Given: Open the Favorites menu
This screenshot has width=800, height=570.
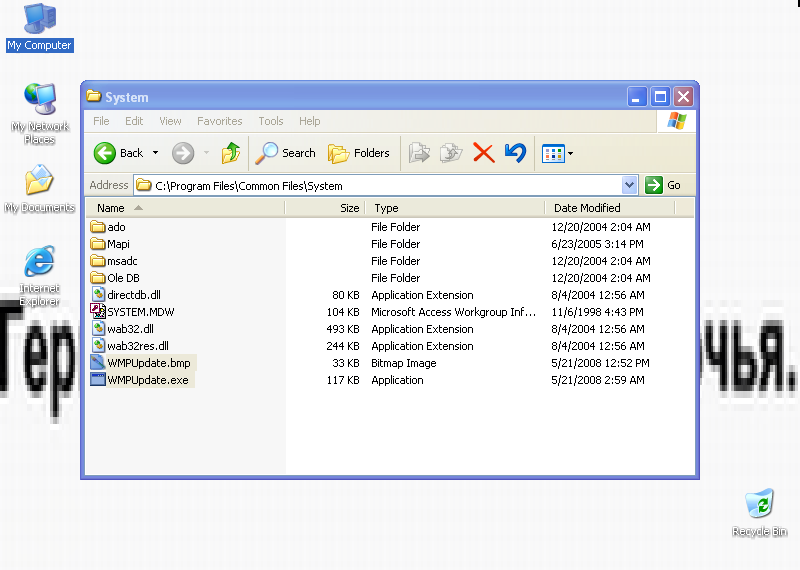Looking at the screenshot, I should [219, 121].
